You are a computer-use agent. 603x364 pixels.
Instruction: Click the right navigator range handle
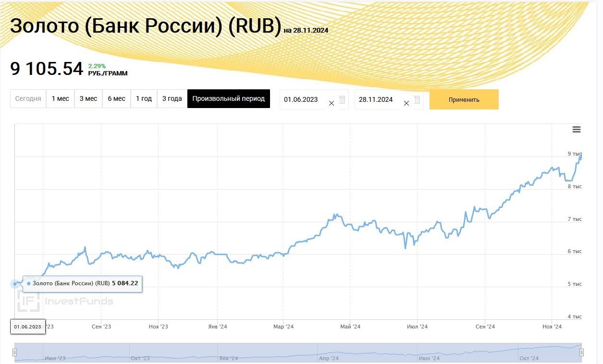(581, 352)
